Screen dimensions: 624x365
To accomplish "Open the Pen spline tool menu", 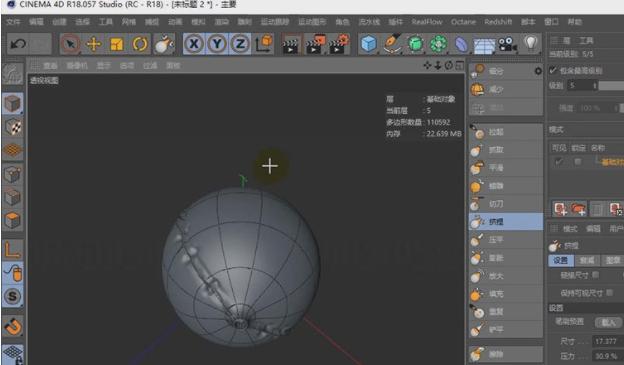I will (392, 43).
